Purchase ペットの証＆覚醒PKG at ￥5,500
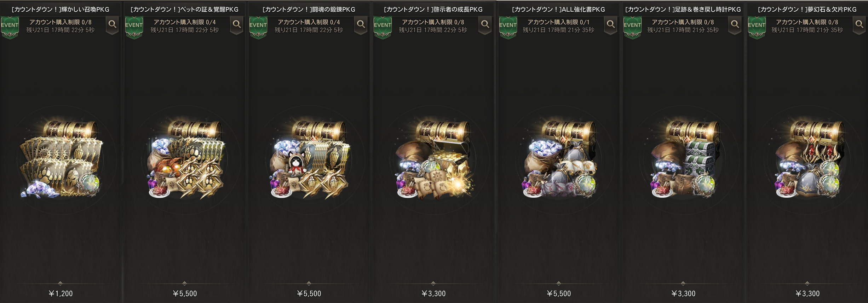868x303 pixels. (x=185, y=293)
